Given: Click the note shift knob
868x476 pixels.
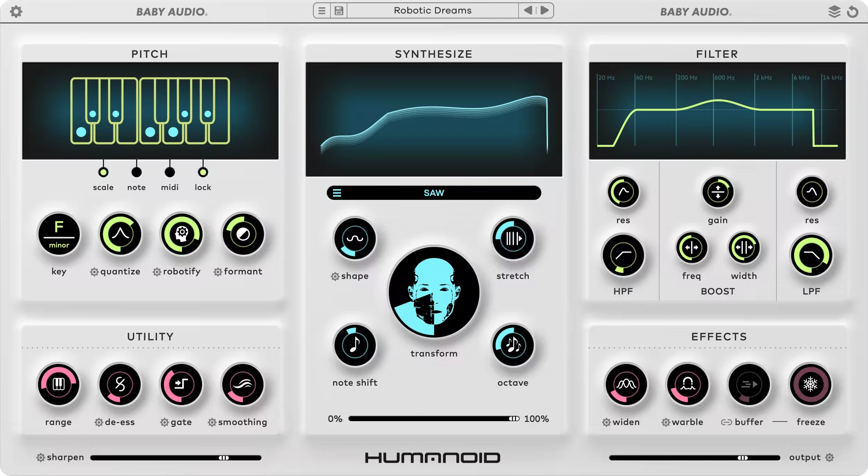Looking at the screenshot, I should click(355, 346).
